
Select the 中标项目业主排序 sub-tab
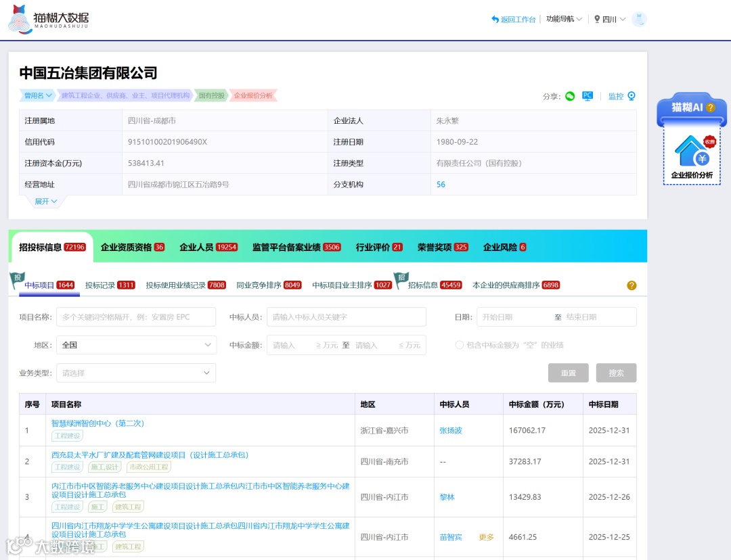point(351,285)
